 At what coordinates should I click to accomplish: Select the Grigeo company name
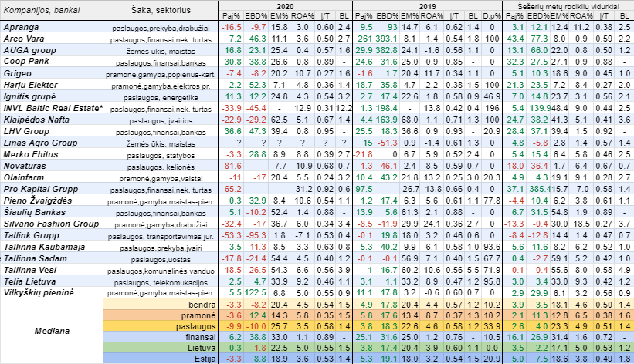click(x=18, y=73)
